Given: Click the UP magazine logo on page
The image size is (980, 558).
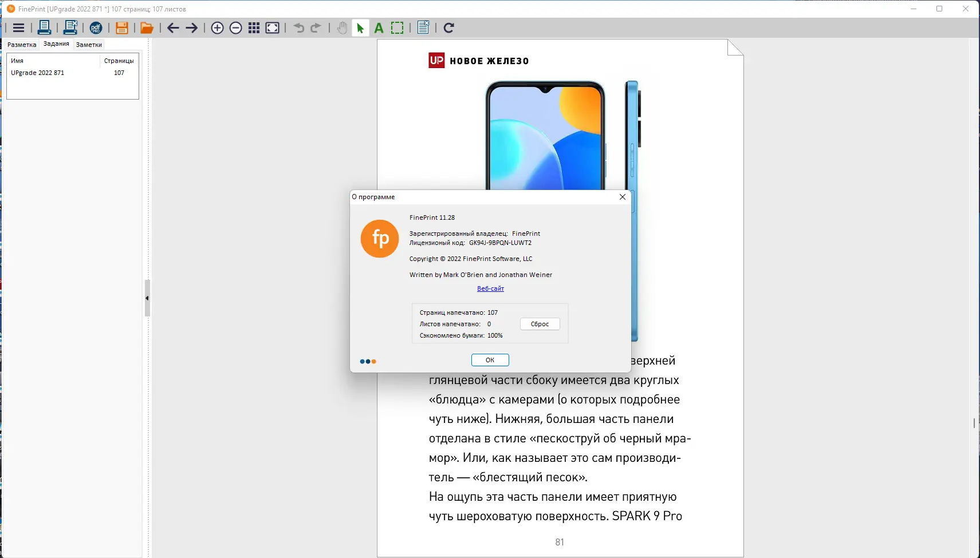Looking at the screenshot, I should tap(436, 61).
